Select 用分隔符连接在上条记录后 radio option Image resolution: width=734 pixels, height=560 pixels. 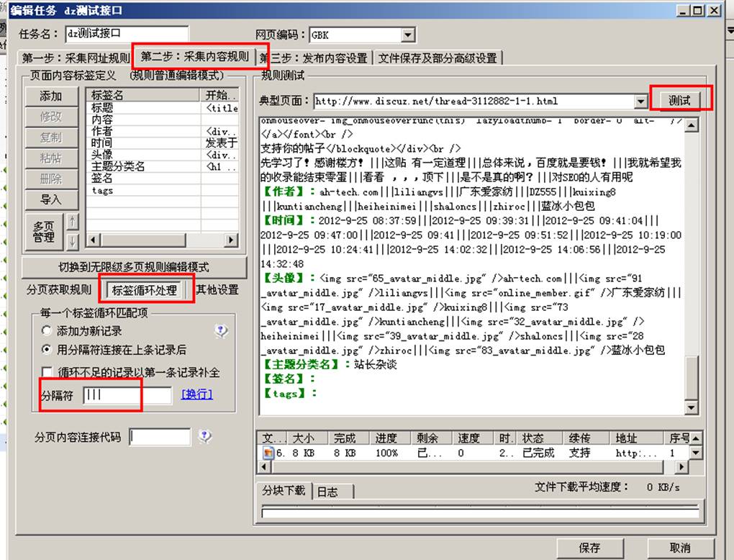[x=47, y=350]
